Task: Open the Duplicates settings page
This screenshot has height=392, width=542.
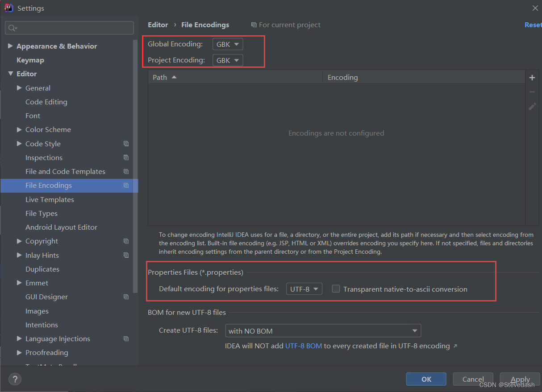Action: pos(42,269)
